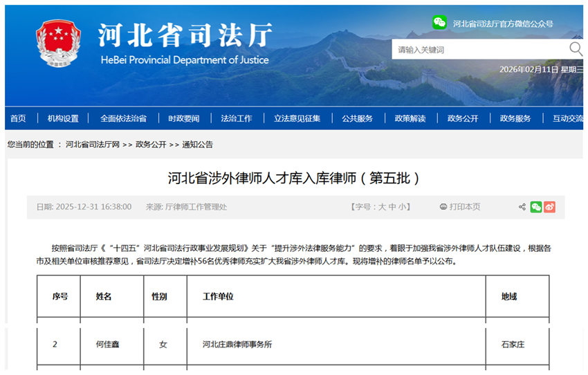Click 河北省司法厅网 breadcrumb link
The image size is (588, 375).
[x=93, y=145]
